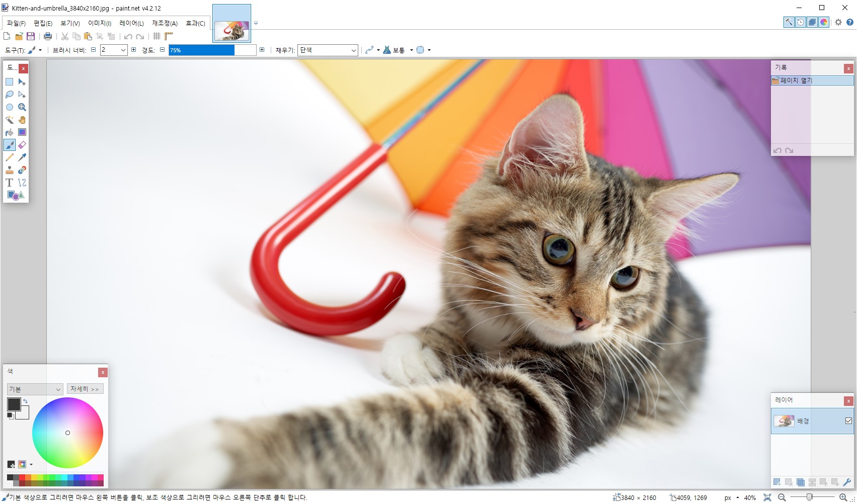Select the Paint Bucket tool
The image size is (857, 504).
[x=9, y=132]
